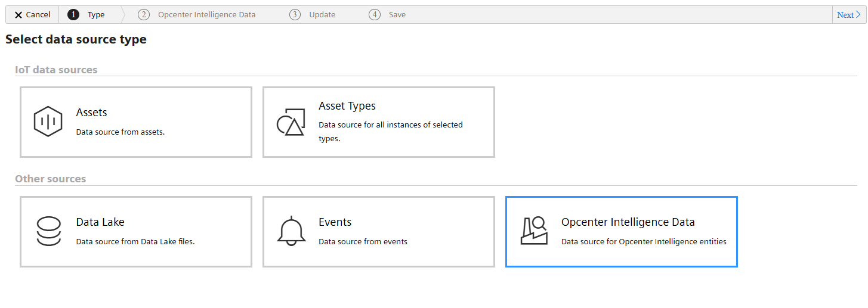This screenshot has width=868, height=308.
Task: Click 'Data source from Data Lake files.' text
Action: coord(136,242)
